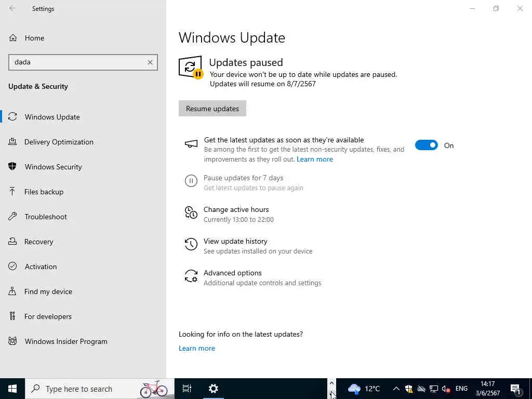Screen dimensions: 532x399
Task: Switch ENG input language indicator
Action: coord(461,389)
